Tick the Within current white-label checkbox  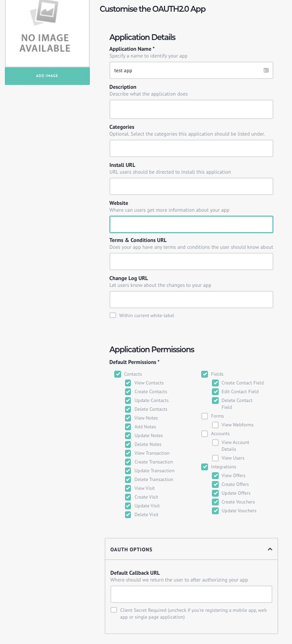[113, 316]
